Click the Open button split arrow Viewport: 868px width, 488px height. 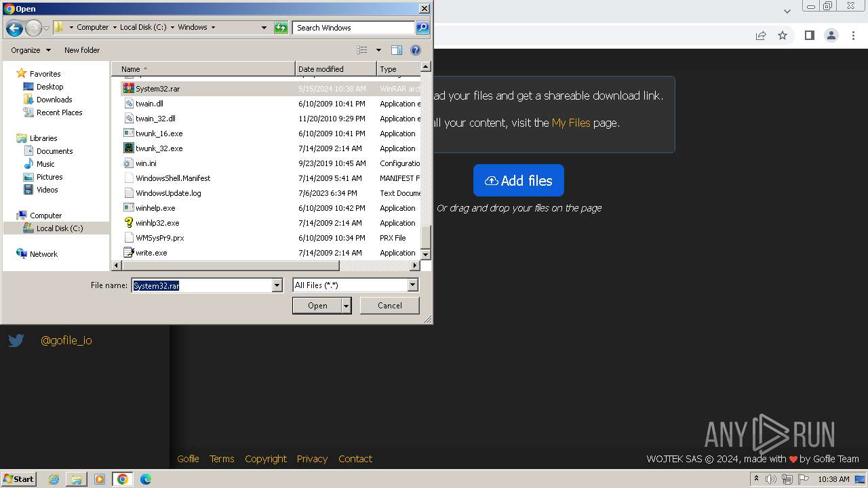(x=347, y=306)
